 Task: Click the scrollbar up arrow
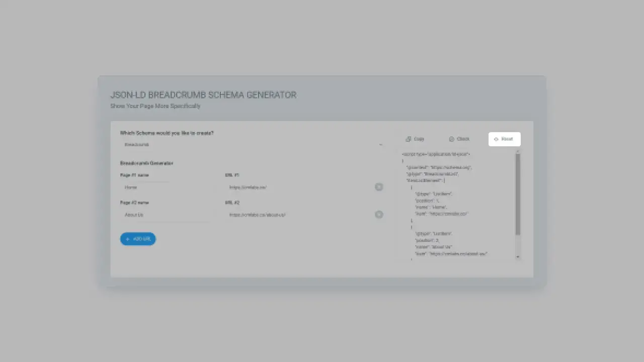coord(518,152)
